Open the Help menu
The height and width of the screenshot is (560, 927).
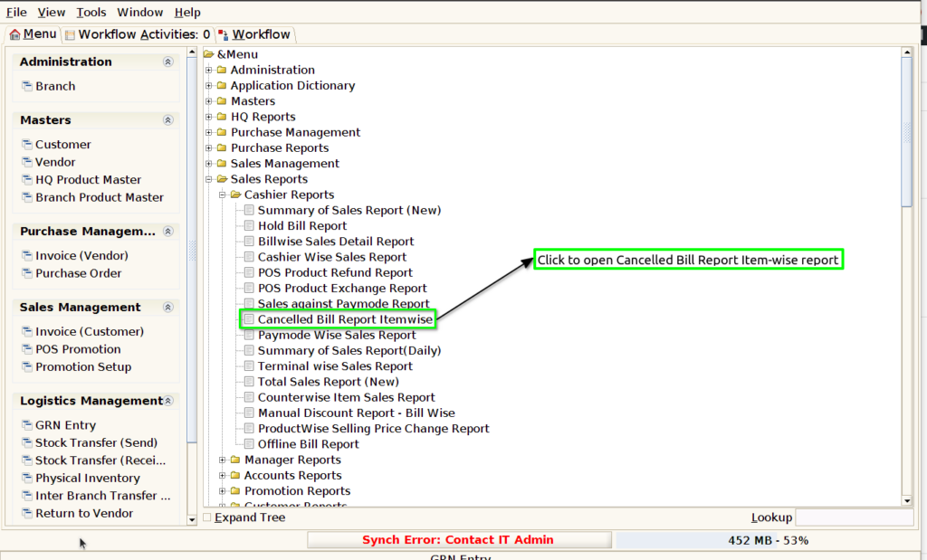point(187,12)
